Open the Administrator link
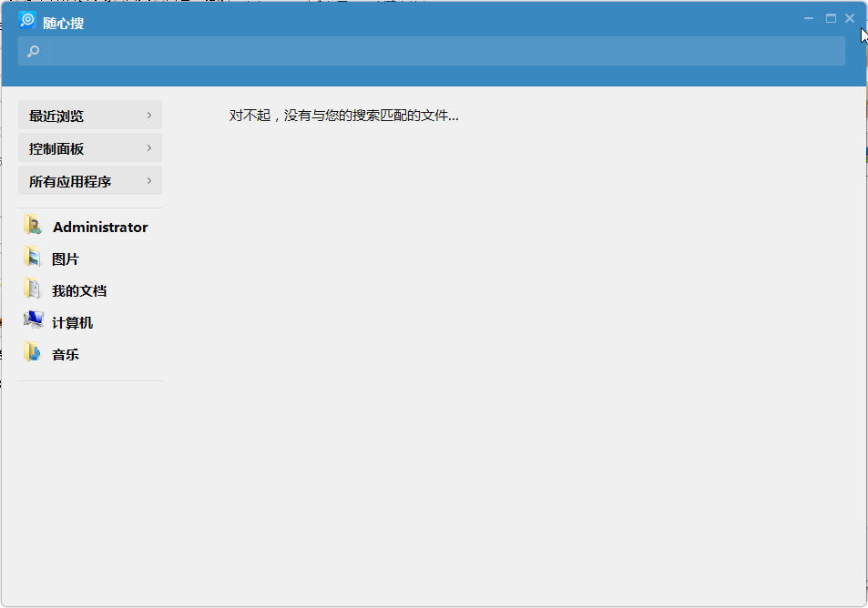The width and height of the screenshot is (868, 608). click(x=100, y=227)
